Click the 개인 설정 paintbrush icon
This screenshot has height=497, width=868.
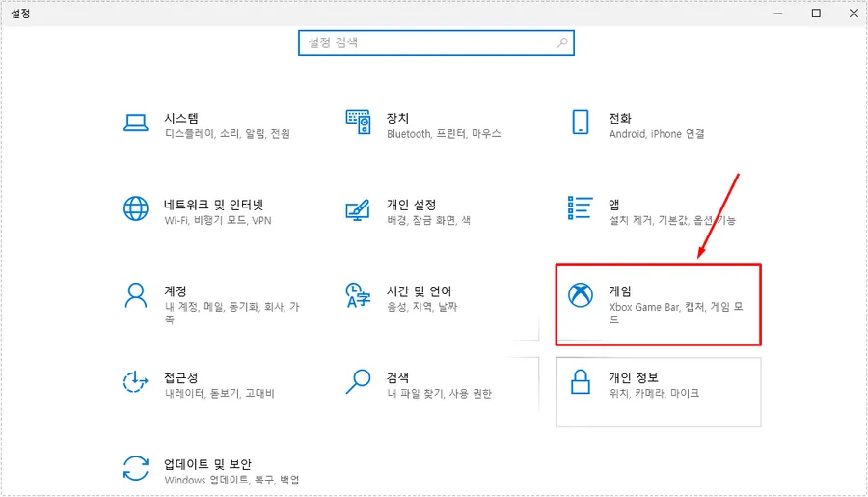[x=358, y=210]
